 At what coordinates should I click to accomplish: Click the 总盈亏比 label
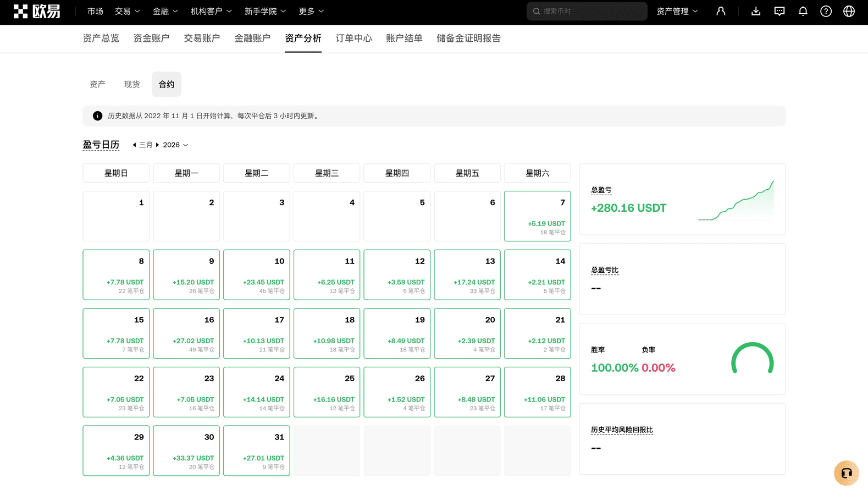pyautogui.click(x=605, y=270)
